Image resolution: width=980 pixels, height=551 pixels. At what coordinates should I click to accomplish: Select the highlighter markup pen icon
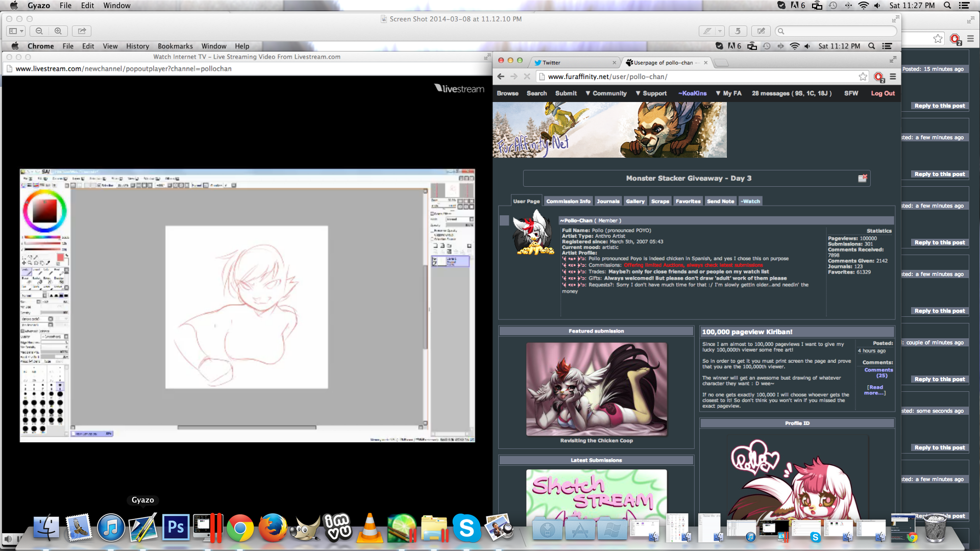pos(707,31)
